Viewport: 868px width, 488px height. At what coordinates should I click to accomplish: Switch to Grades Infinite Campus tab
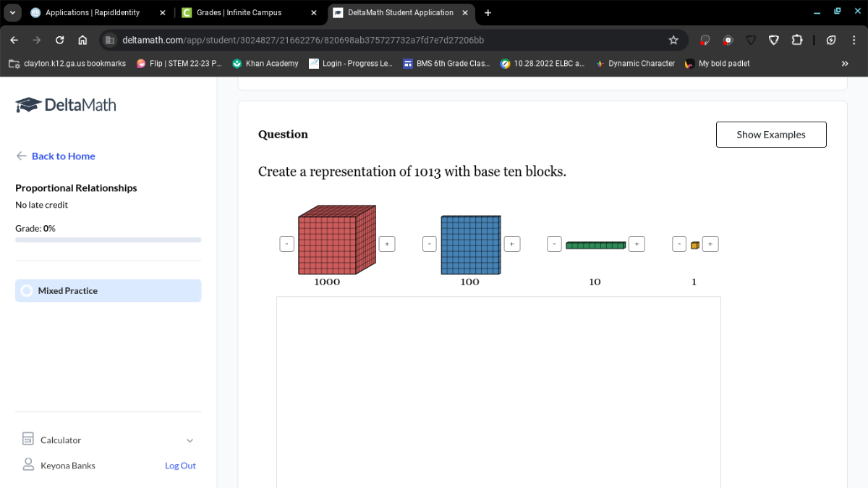pos(239,13)
